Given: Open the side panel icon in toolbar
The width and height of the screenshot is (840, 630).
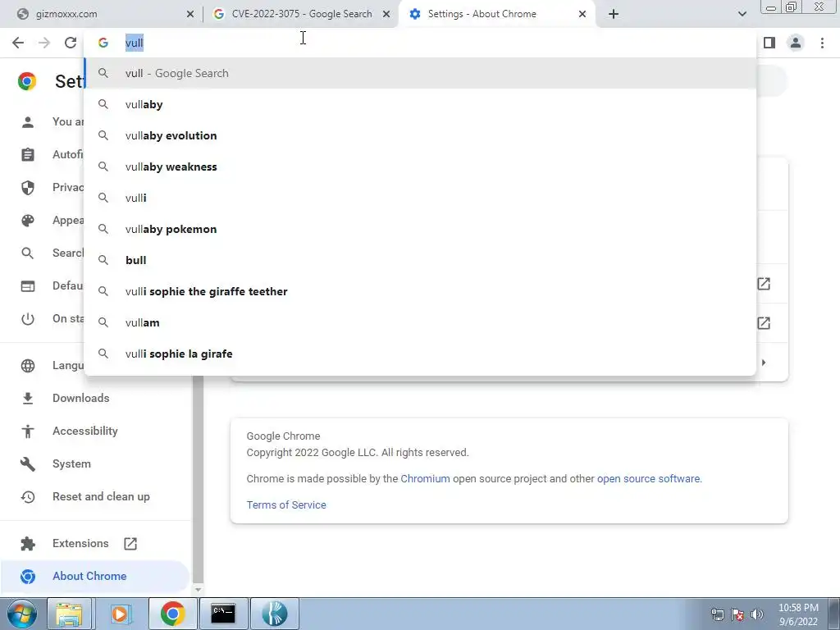Looking at the screenshot, I should (x=769, y=43).
